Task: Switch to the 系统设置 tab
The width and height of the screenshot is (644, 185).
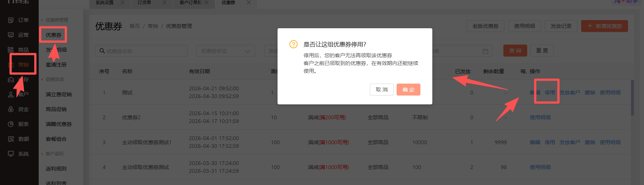Action: point(105,3)
